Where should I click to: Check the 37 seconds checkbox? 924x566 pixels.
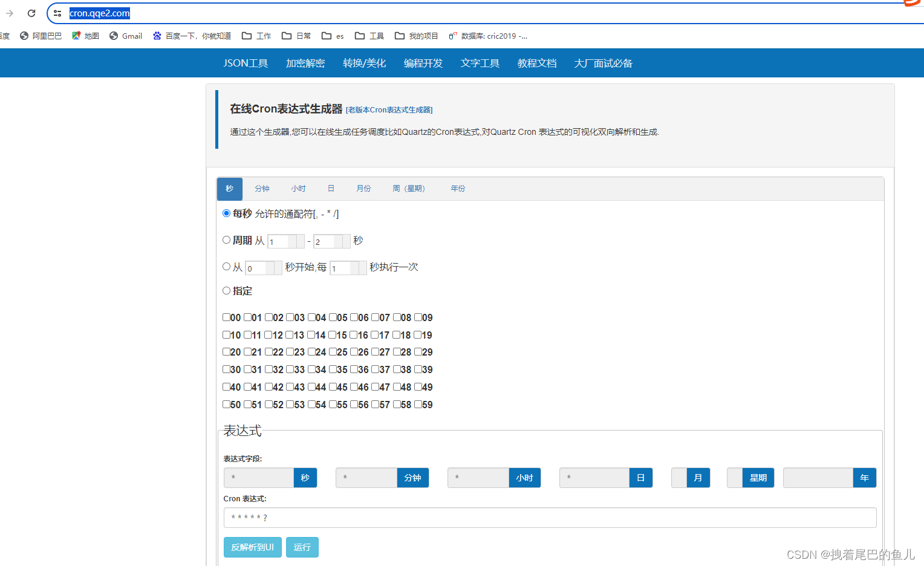(375, 369)
